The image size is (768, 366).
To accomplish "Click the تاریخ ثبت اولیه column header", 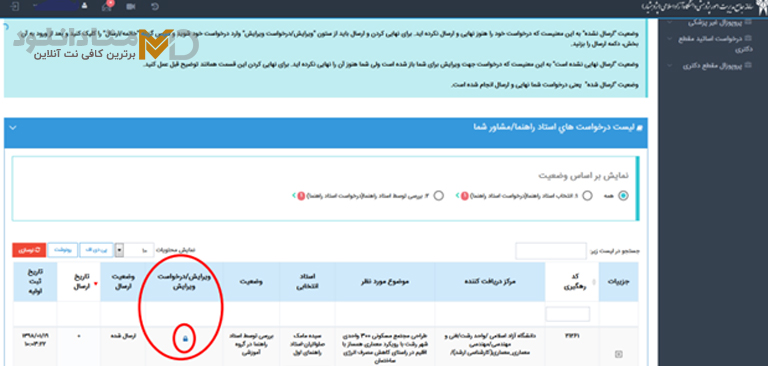I will pyautogui.click(x=35, y=282).
